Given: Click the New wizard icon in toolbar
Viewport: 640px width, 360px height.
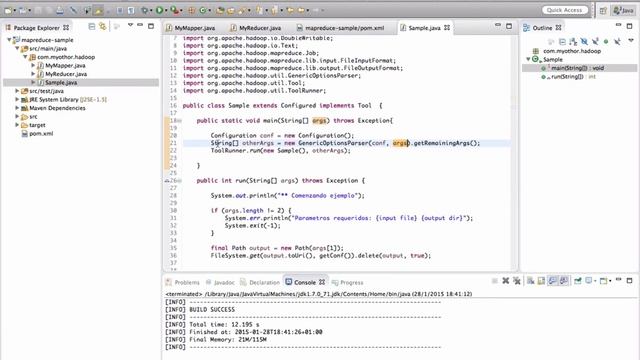Looking at the screenshot, I should (x=8, y=10).
